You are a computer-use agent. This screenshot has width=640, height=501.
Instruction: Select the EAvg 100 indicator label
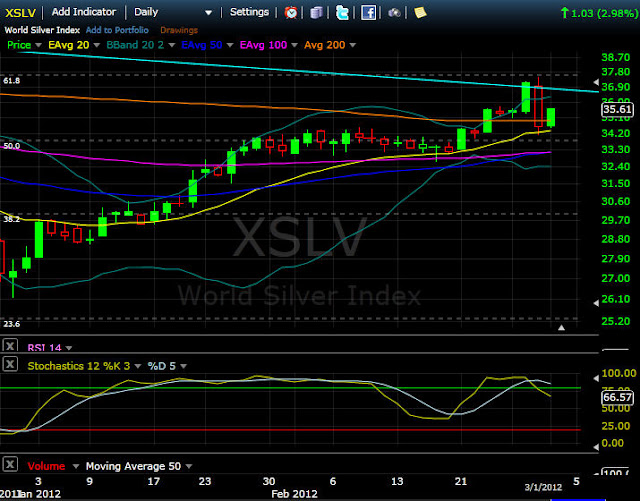[263, 45]
